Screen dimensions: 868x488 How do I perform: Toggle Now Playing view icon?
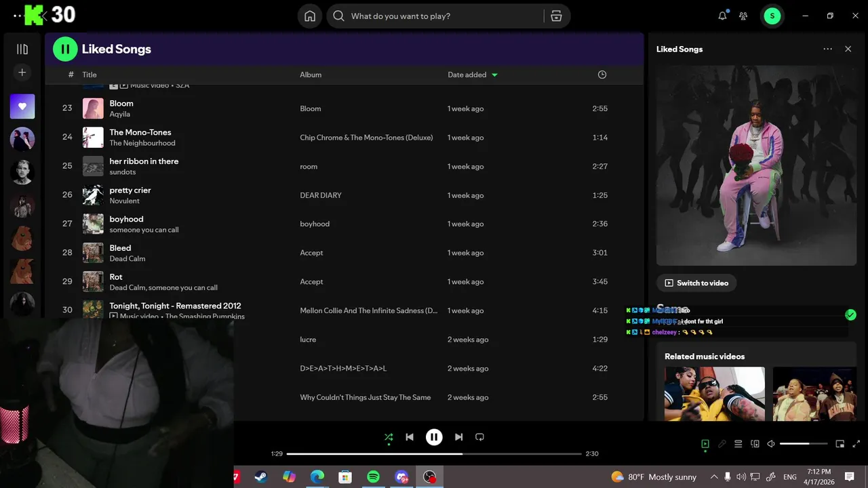click(705, 444)
